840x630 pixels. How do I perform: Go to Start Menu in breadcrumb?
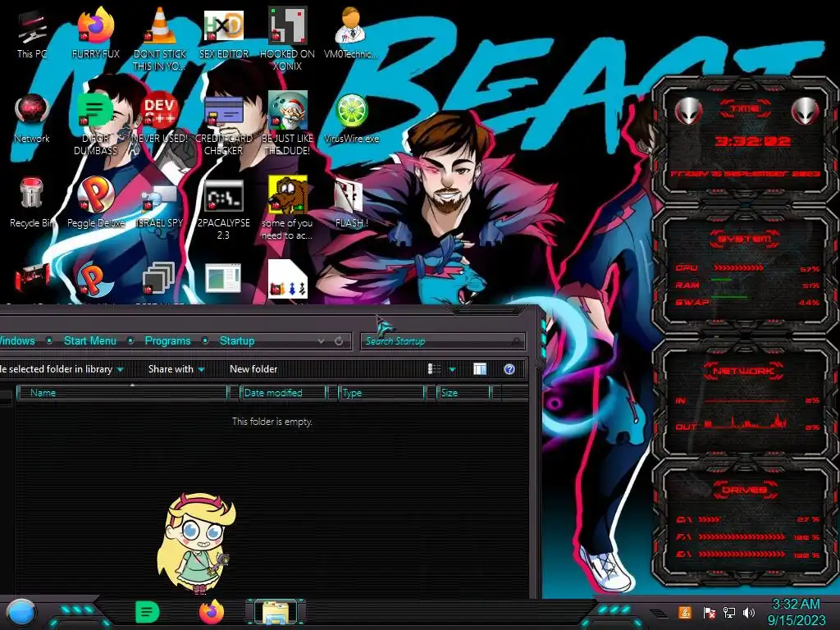click(90, 340)
